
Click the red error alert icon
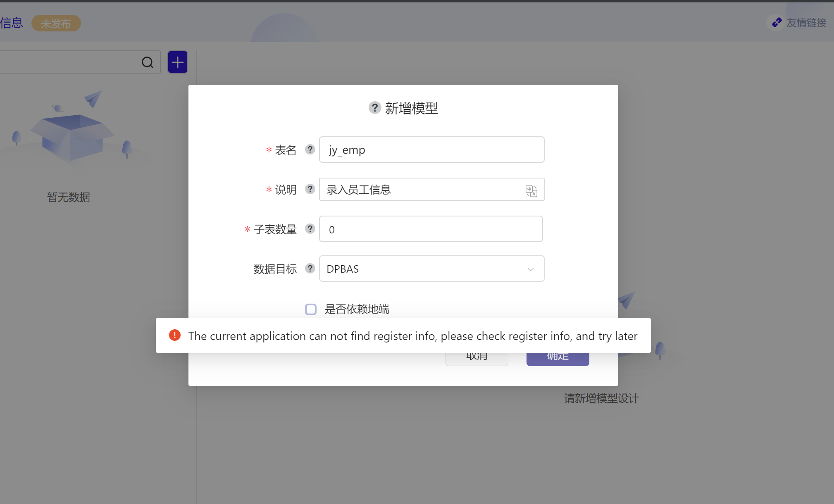[175, 335]
